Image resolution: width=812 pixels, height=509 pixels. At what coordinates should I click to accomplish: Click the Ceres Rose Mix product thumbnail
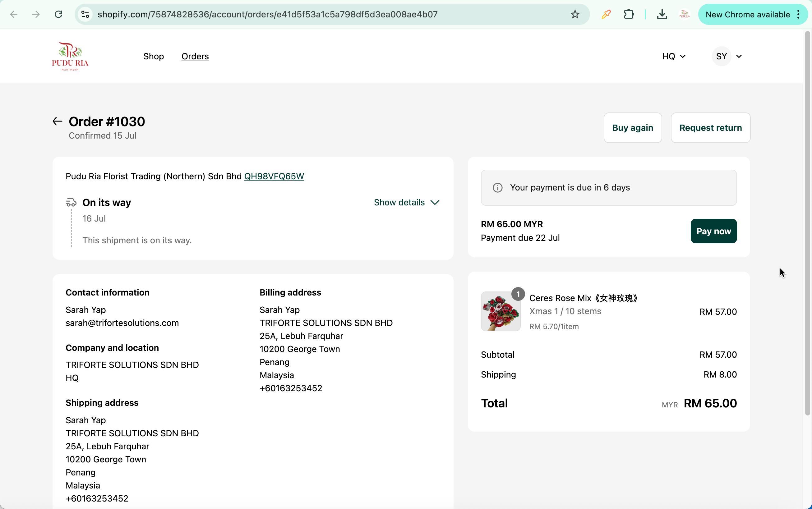click(x=501, y=311)
